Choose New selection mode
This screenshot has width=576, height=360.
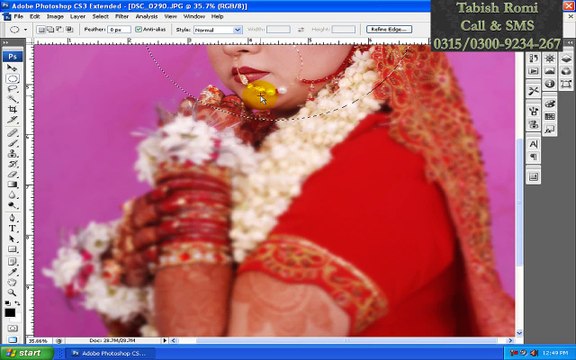click(x=41, y=29)
